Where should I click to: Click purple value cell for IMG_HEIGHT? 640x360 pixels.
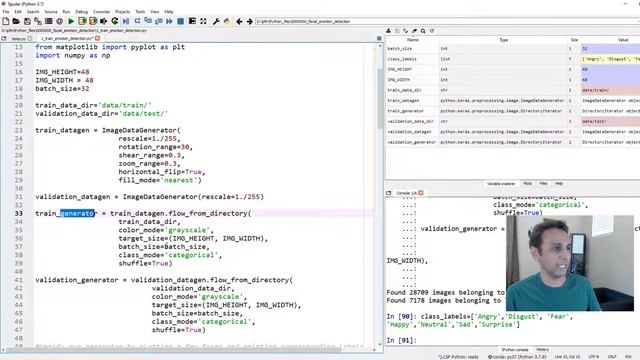click(610, 69)
